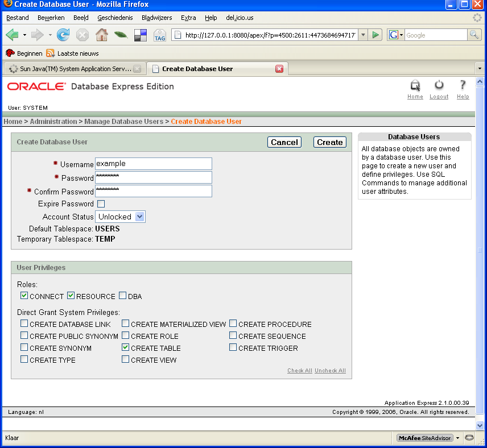The height and width of the screenshot is (448, 487).
Task: Click the Manage Database Users breadcrumb link
Action: point(123,122)
